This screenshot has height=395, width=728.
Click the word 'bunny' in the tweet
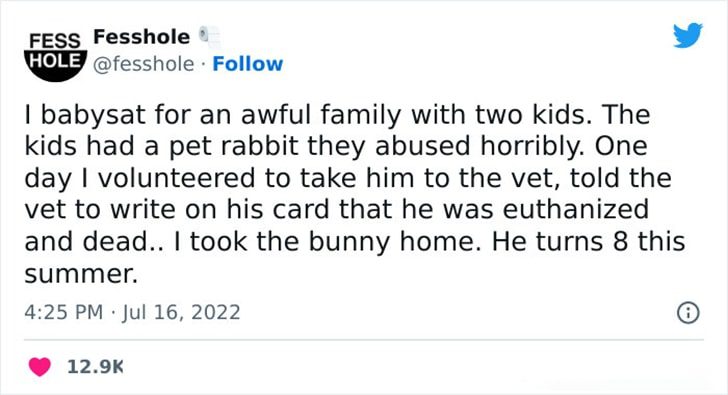349,243
